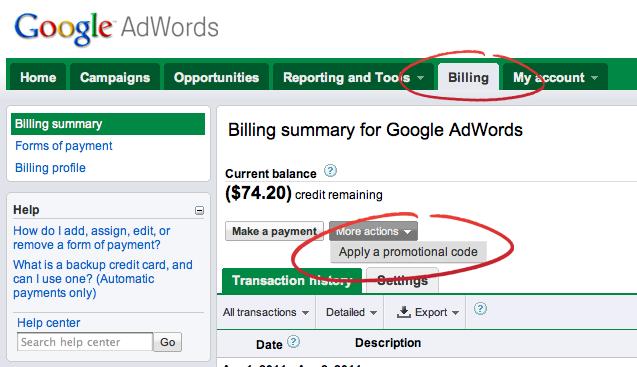This screenshot has width=637, height=367.
Task: Open the help link about forms of payment
Action: [91, 238]
